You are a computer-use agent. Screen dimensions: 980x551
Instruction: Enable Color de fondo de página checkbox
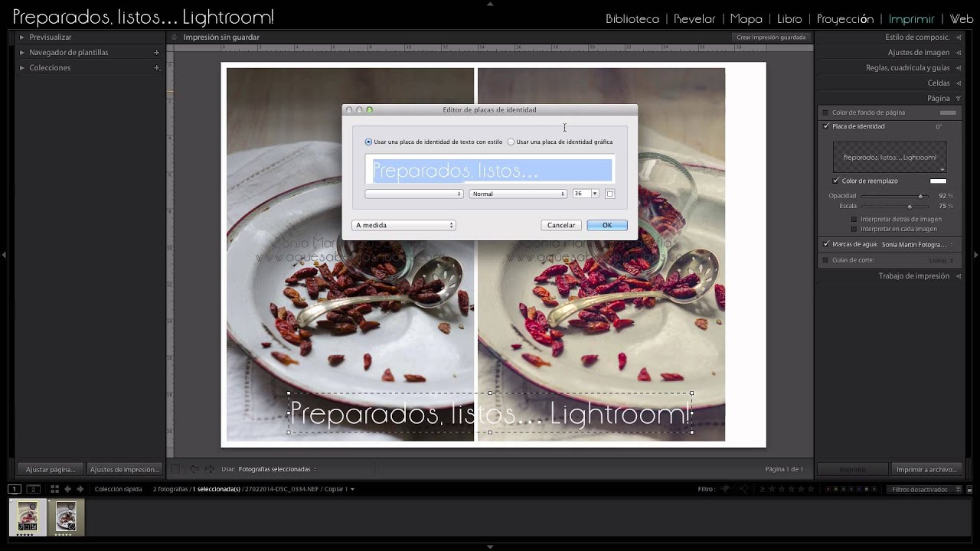(825, 112)
